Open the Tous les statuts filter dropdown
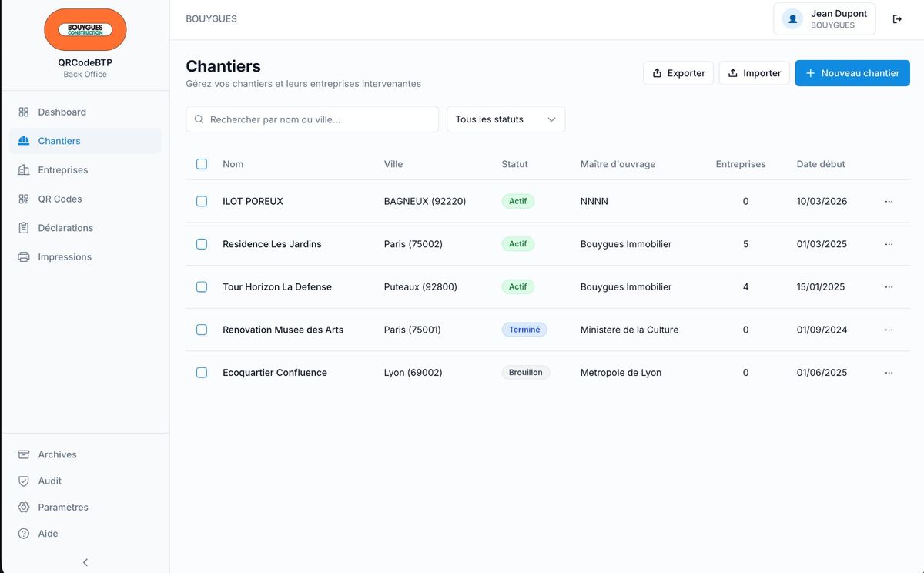 pyautogui.click(x=505, y=119)
